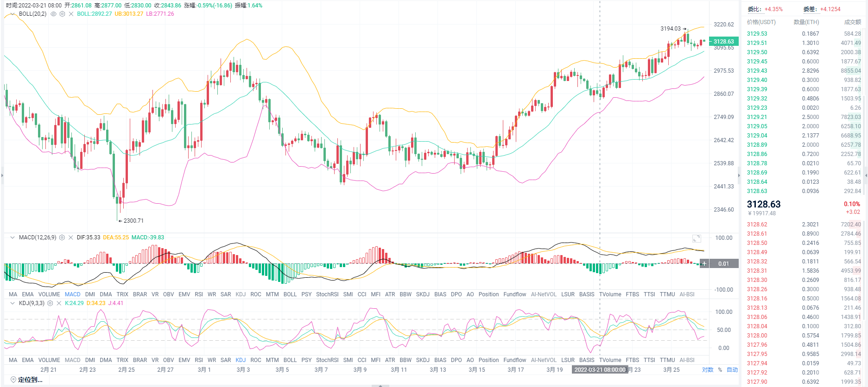The image size is (868, 387).
Task: Select LSUR in the bar under the KDJ chart
Action: 568,360
